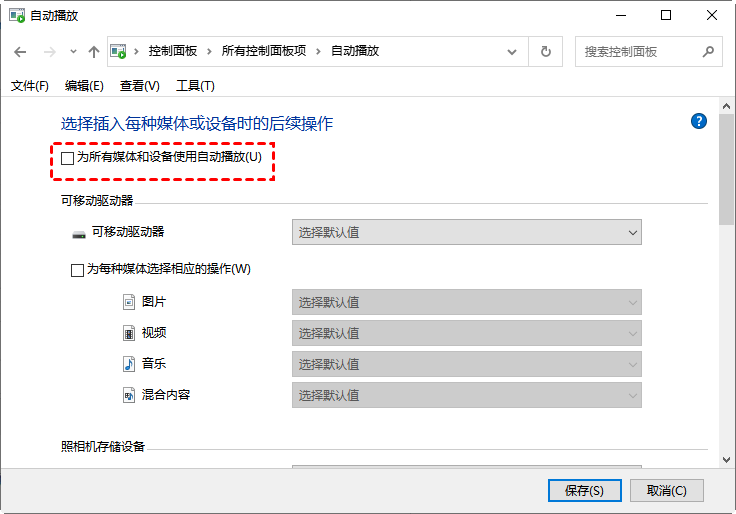
Task: Click the blue help question mark icon
Action: coord(699,121)
